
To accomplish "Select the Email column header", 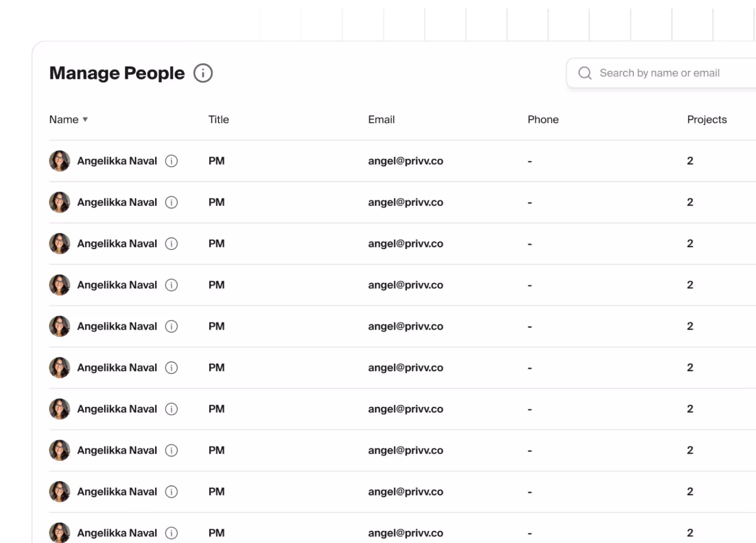I will 381,120.
